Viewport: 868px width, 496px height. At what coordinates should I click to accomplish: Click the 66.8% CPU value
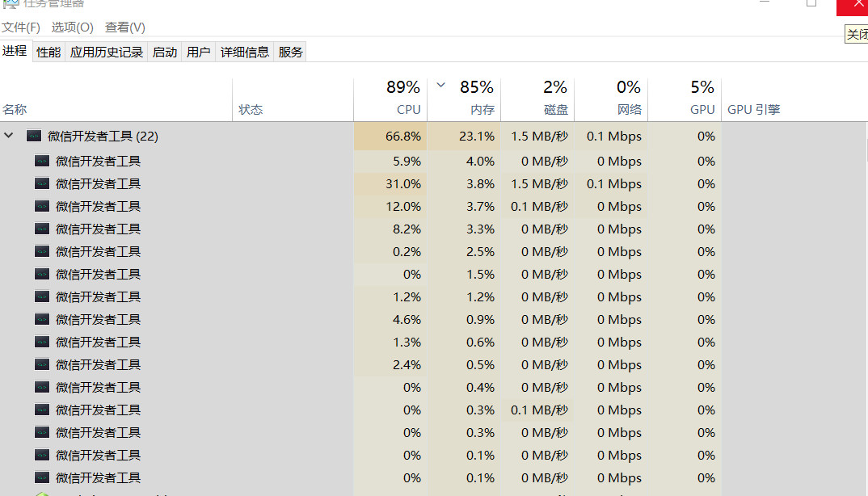(x=403, y=137)
